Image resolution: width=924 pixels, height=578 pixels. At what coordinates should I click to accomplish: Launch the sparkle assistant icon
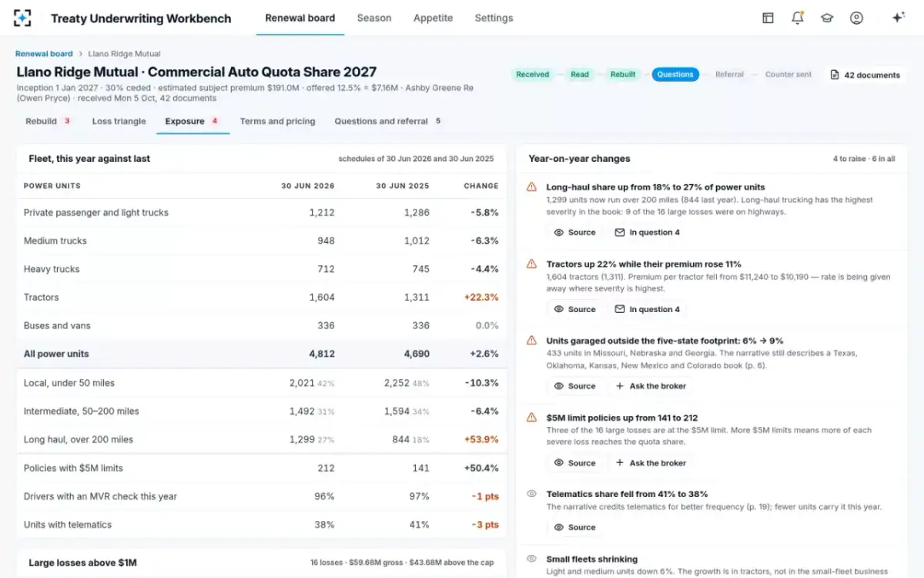(x=898, y=18)
